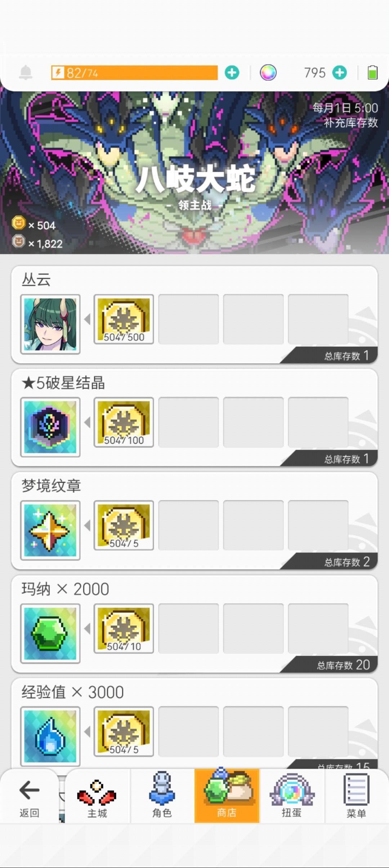
Task: Tap the 八岐大蛇 boss banner
Action: (194, 173)
